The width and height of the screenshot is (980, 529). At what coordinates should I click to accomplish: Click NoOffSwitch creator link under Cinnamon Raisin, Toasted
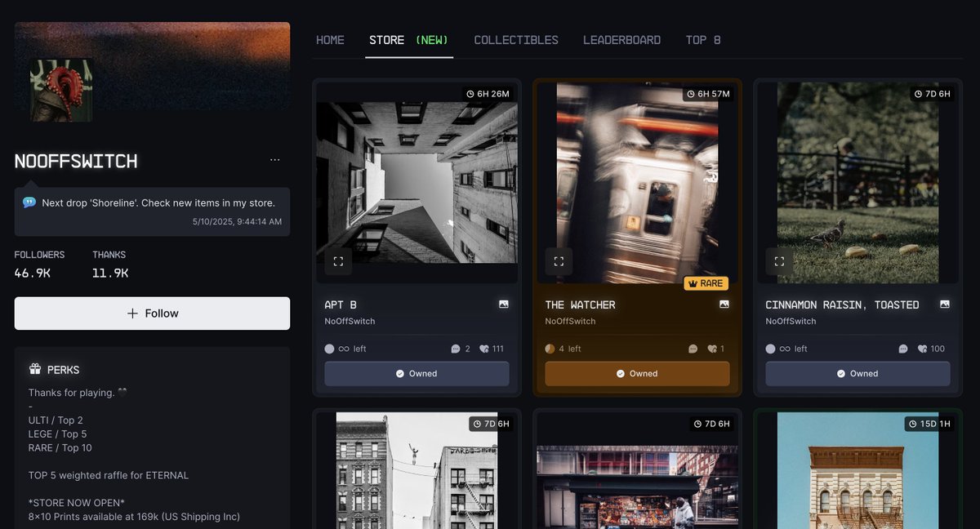791,321
